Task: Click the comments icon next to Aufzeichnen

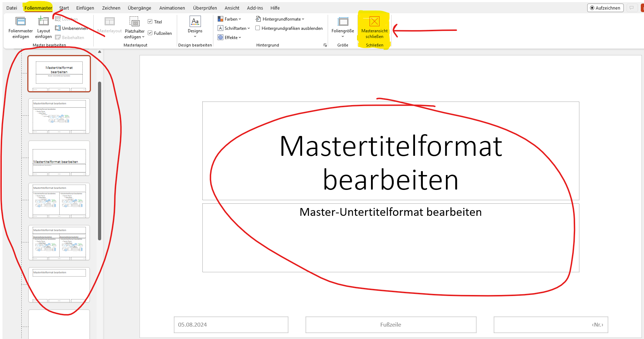Action: 632,8
